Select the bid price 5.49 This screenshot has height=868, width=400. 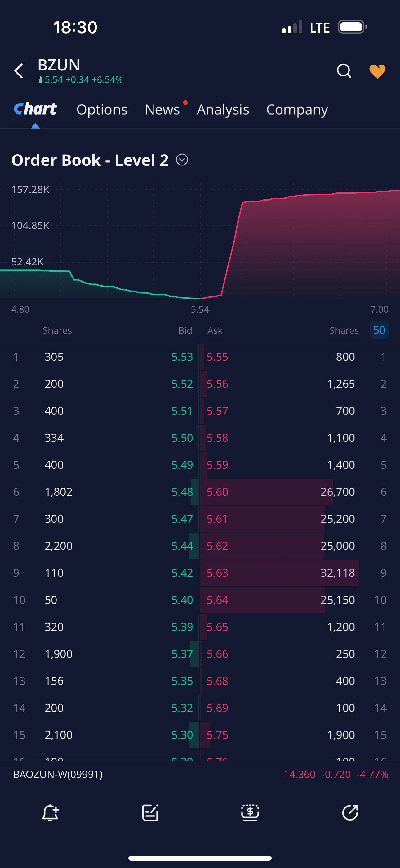tap(182, 464)
